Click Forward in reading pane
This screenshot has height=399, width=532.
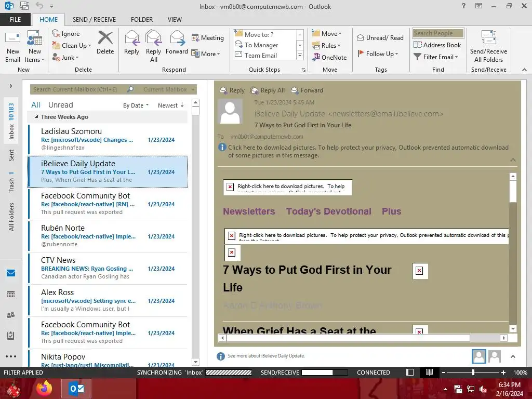coord(307,90)
